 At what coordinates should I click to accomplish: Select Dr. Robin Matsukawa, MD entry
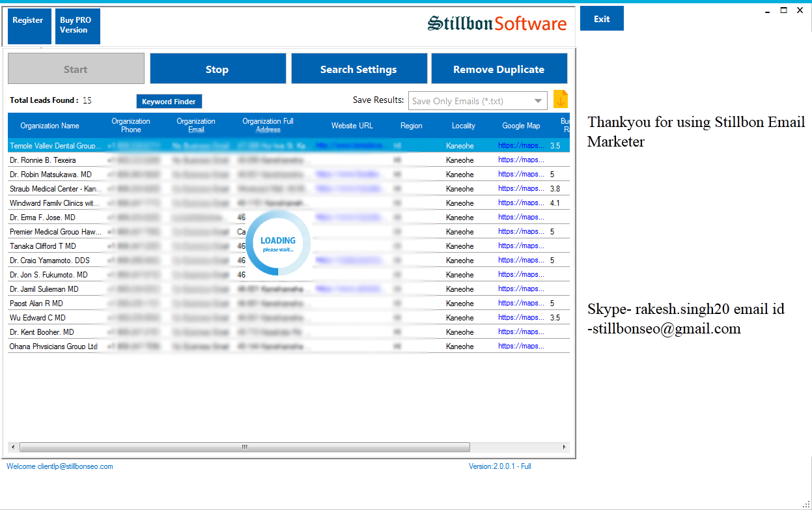[x=288, y=175]
